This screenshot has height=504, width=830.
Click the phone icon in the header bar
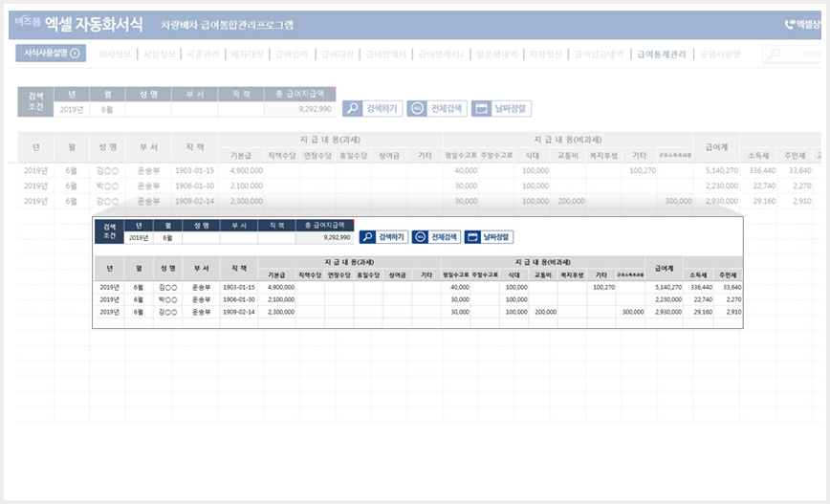tap(790, 24)
